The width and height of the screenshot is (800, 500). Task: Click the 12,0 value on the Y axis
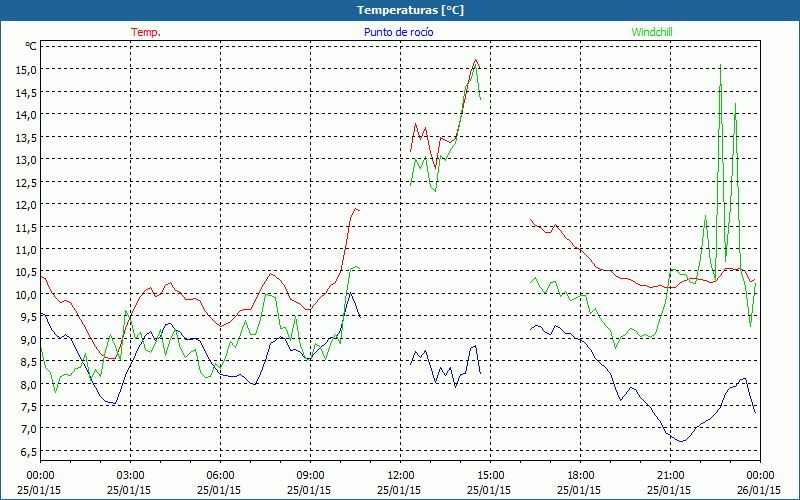tap(27, 205)
